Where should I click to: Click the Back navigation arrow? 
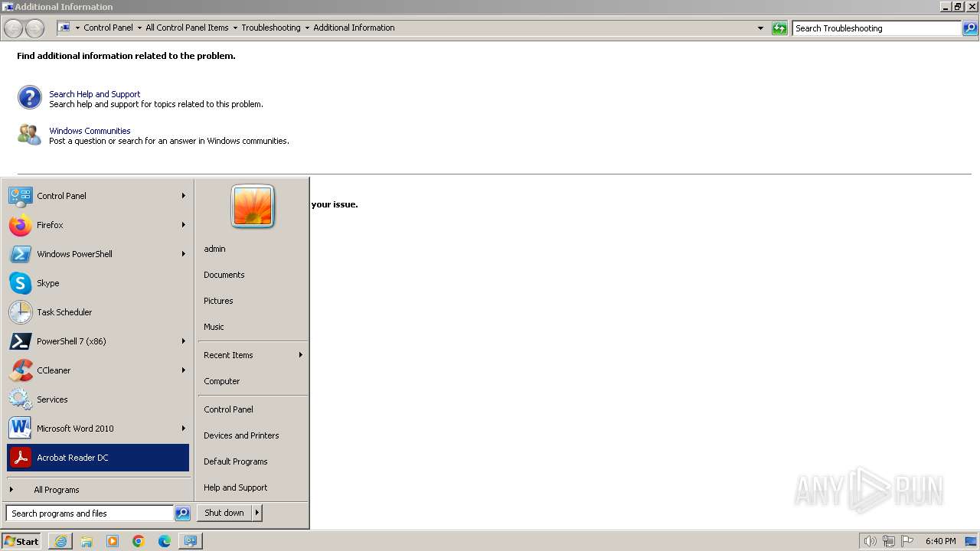(x=14, y=28)
